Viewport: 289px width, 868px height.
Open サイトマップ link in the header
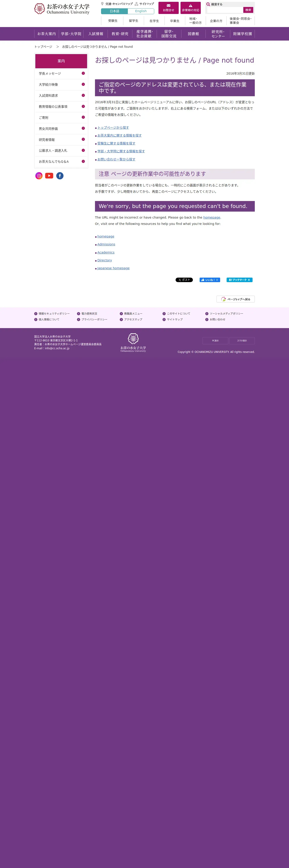tap(144, 4)
